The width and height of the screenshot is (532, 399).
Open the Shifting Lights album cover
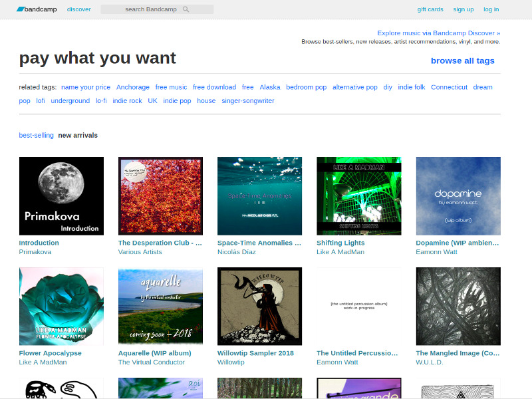pos(359,196)
